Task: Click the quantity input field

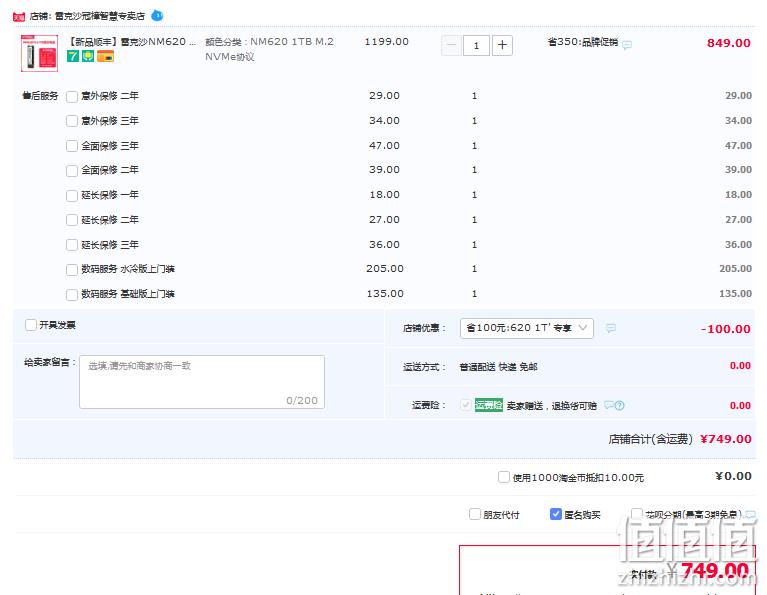Action: (x=476, y=46)
